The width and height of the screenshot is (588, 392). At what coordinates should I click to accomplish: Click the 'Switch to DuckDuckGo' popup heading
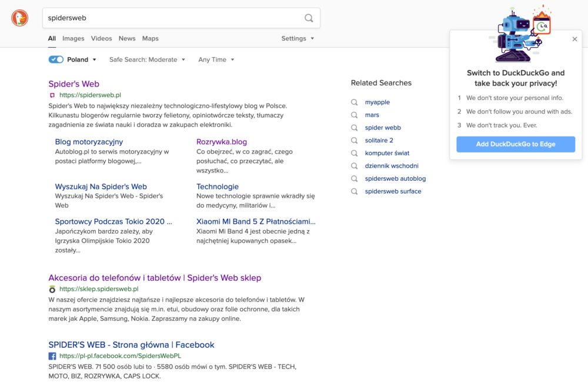point(516,78)
